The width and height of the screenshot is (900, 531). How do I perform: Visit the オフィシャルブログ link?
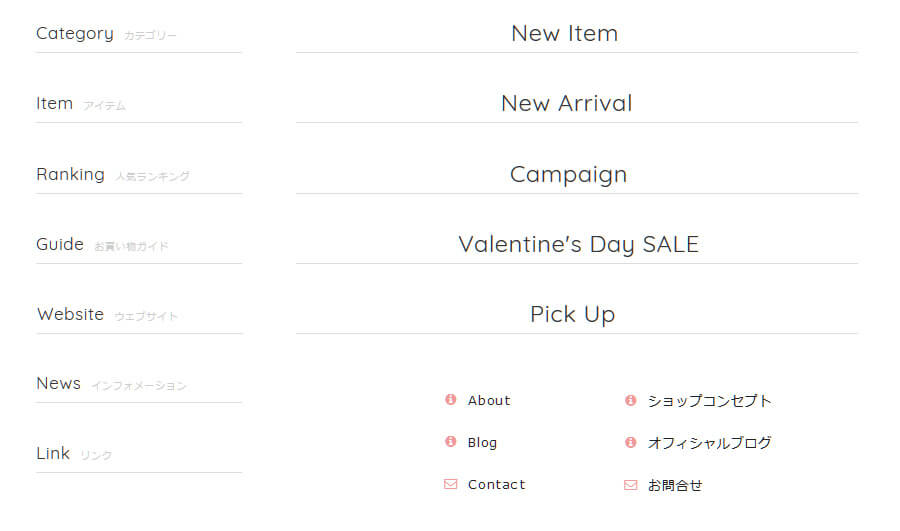(709, 442)
